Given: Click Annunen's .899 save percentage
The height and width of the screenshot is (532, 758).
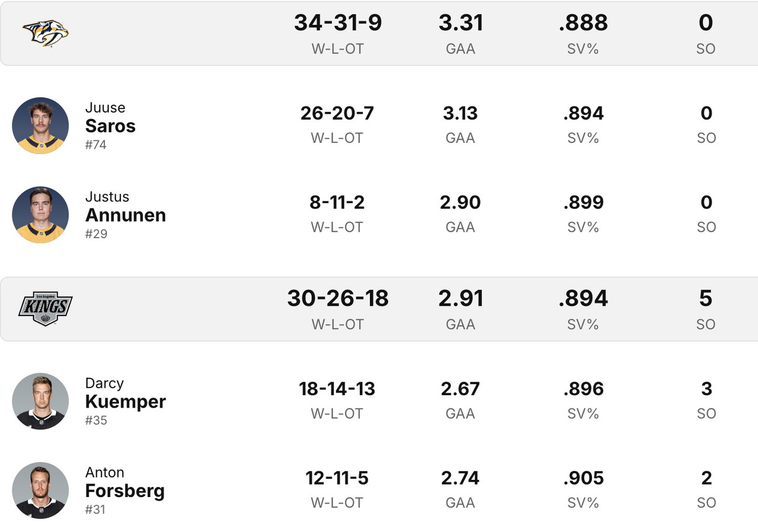Looking at the screenshot, I should click(583, 203).
